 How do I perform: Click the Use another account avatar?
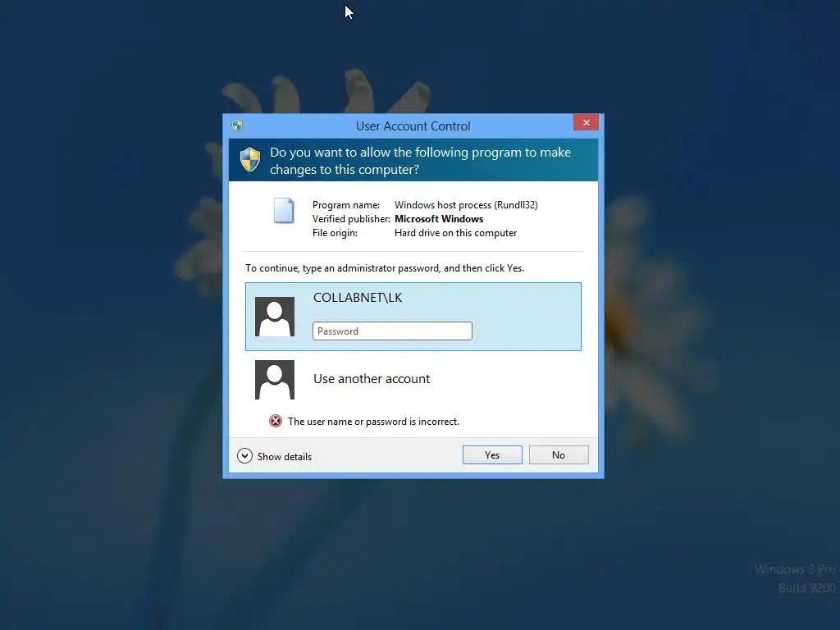point(275,380)
